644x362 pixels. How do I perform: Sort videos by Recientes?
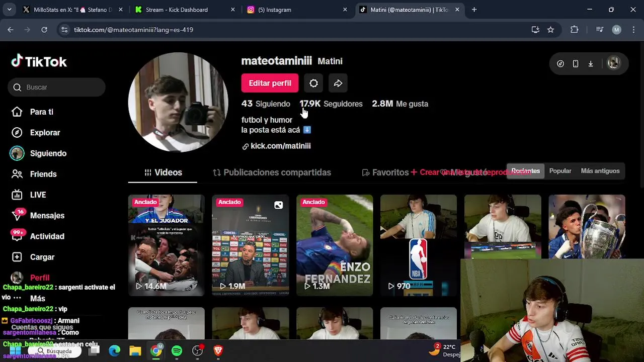pyautogui.click(x=525, y=171)
